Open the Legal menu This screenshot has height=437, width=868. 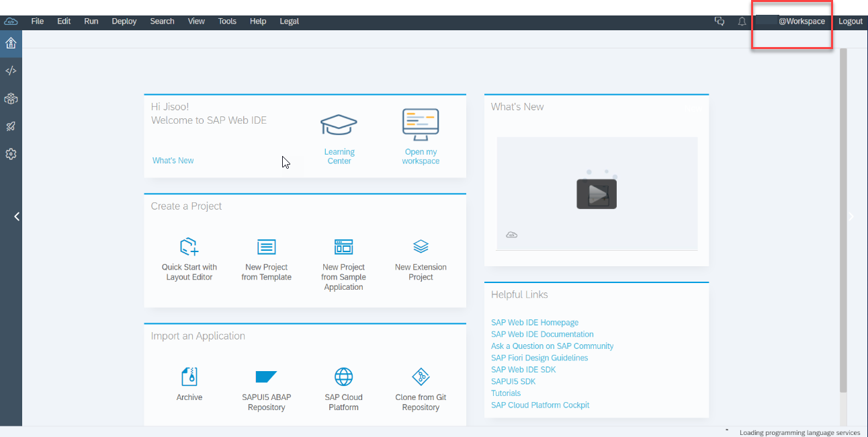click(290, 22)
